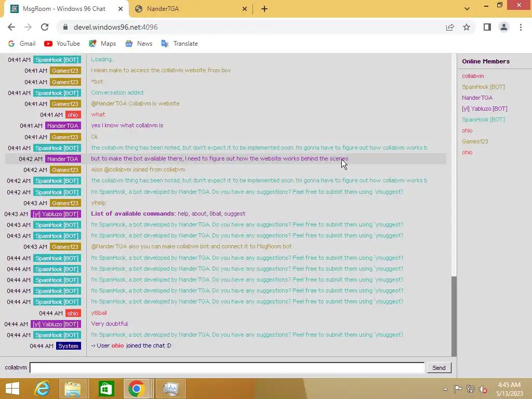The width and height of the screenshot is (532, 399).
Task: Click the 'User ohio joined the chat' message
Action: (x=131, y=345)
